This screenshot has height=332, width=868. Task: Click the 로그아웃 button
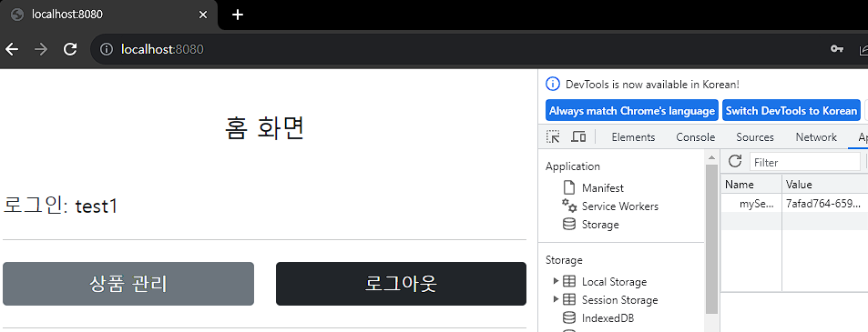(401, 284)
